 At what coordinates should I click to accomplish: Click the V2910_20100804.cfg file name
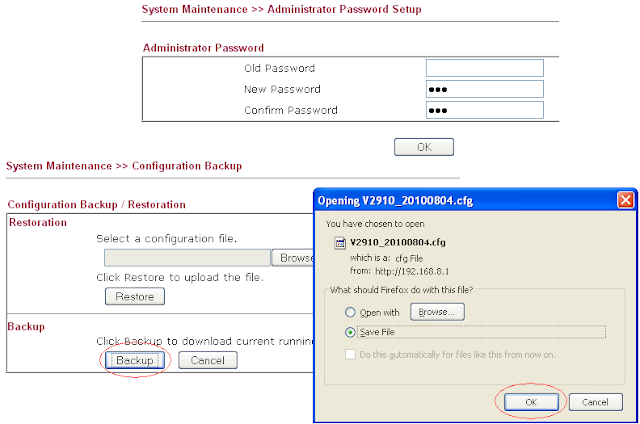(398, 242)
